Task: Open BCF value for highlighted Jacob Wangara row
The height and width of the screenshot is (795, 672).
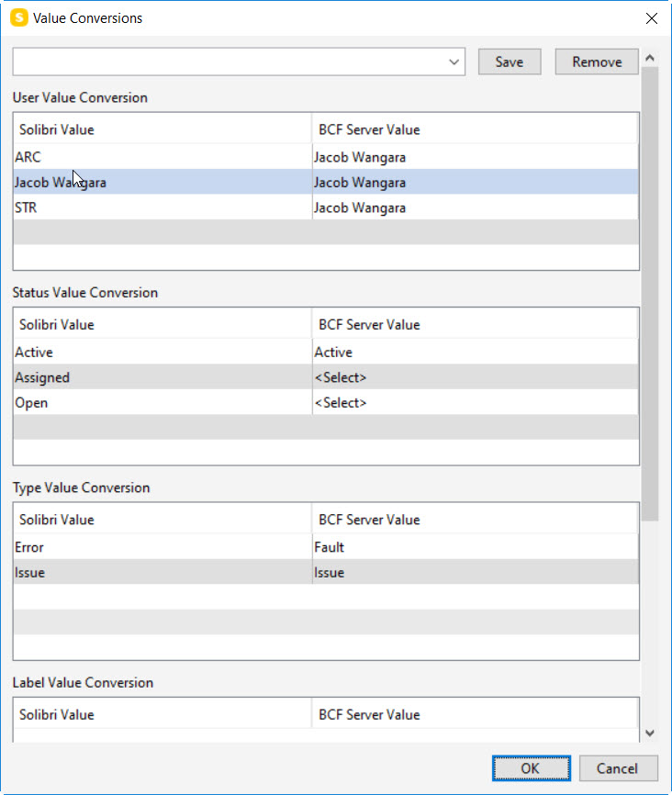Action: [476, 182]
